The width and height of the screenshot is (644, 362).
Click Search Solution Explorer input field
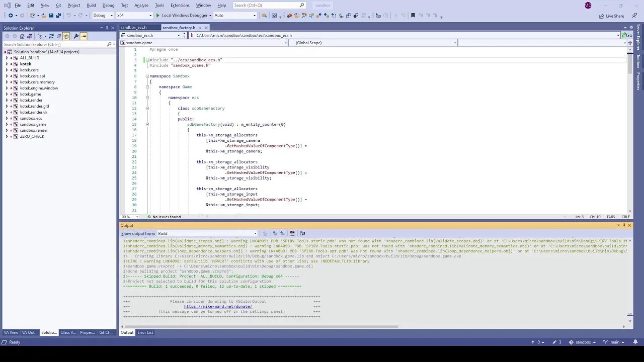pyautogui.click(x=54, y=44)
